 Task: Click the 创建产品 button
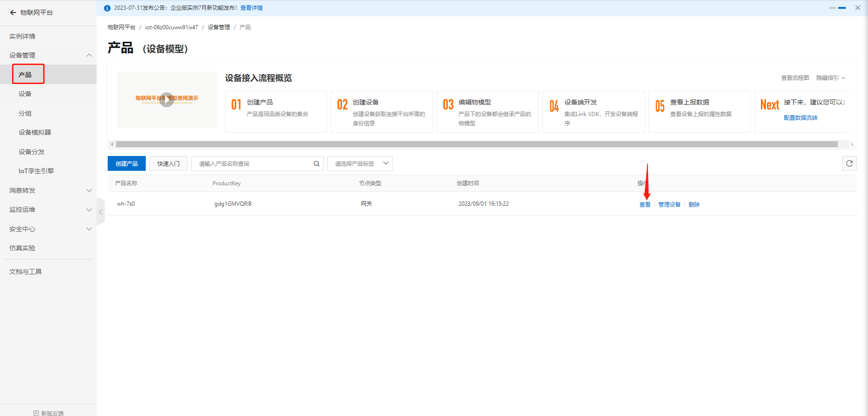pyautogui.click(x=127, y=163)
